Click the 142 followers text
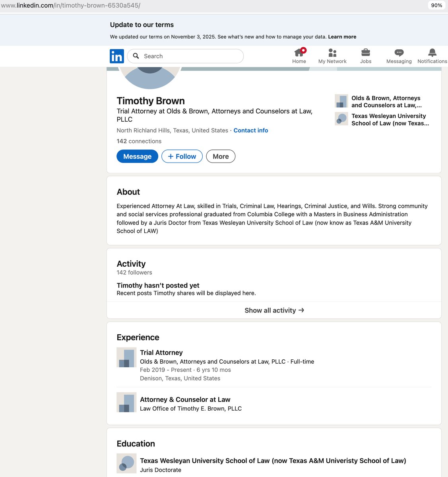Screen dimensions: 448x477 [x=134, y=272]
